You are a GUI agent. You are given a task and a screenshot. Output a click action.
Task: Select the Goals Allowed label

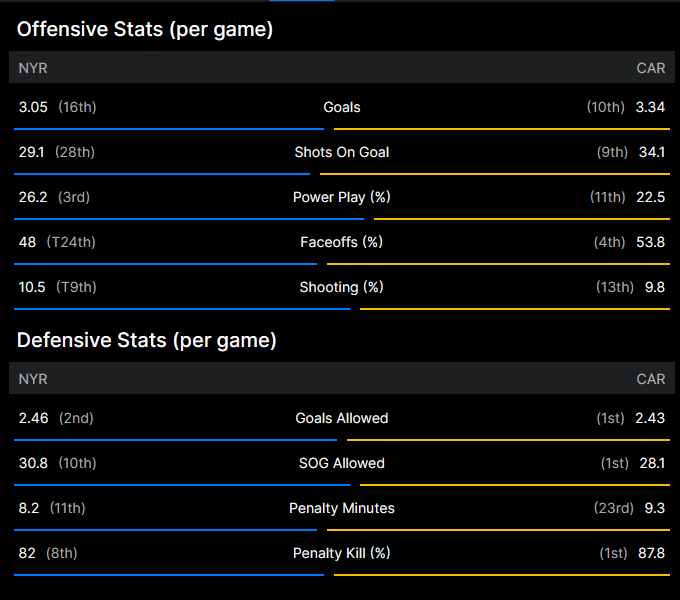point(342,418)
